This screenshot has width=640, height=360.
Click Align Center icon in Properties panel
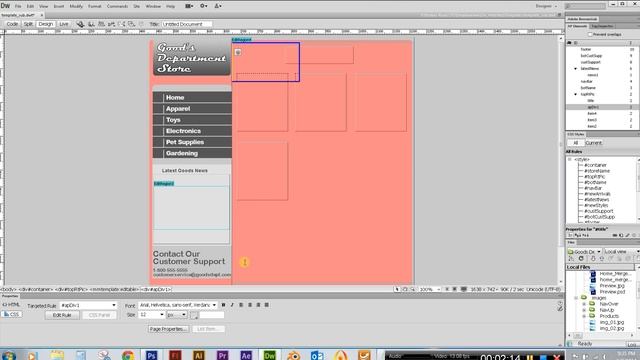click(x=250, y=305)
